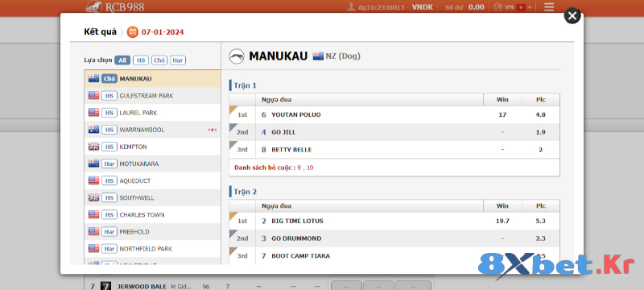The height and width of the screenshot is (290, 644).
Task: Open the hamburger menu in the header
Action: click(x=549, y=7)
